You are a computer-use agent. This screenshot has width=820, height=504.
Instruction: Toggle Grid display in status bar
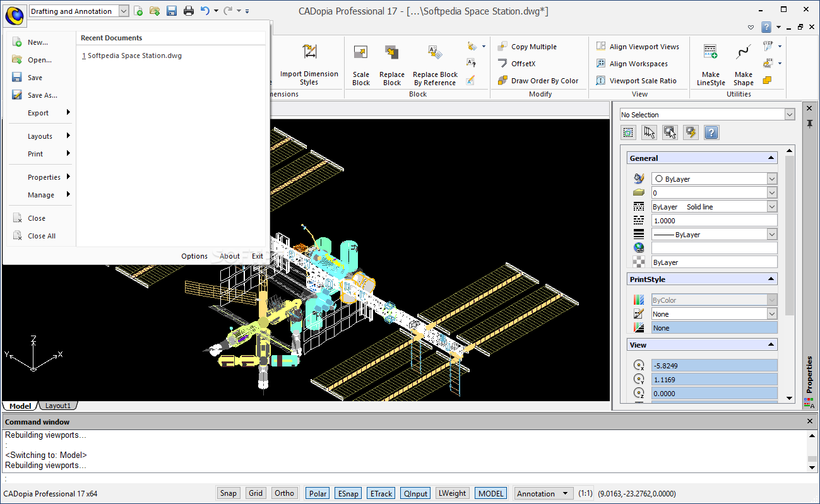point(256,493)
